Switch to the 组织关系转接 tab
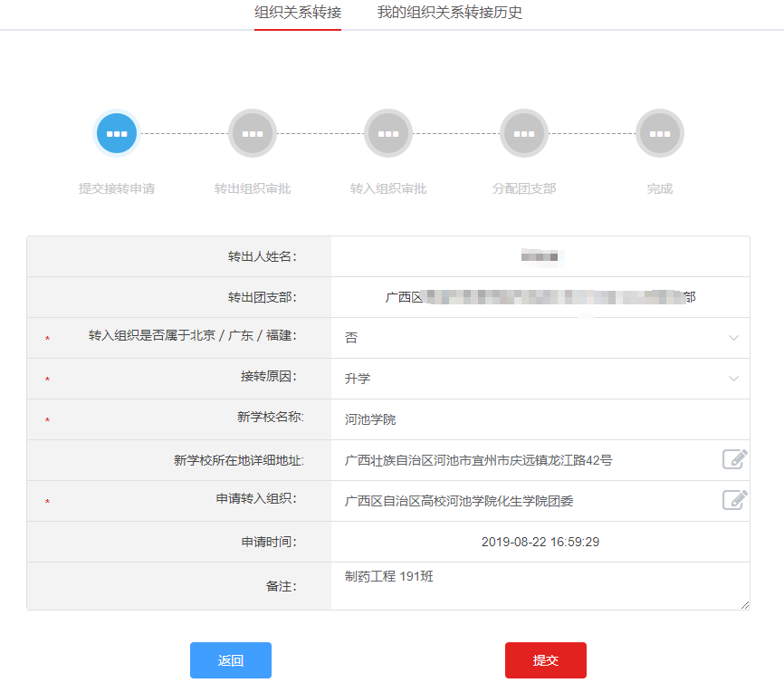Image resolution: width=784 pixels, height=683 pixels. coord(298,13)
